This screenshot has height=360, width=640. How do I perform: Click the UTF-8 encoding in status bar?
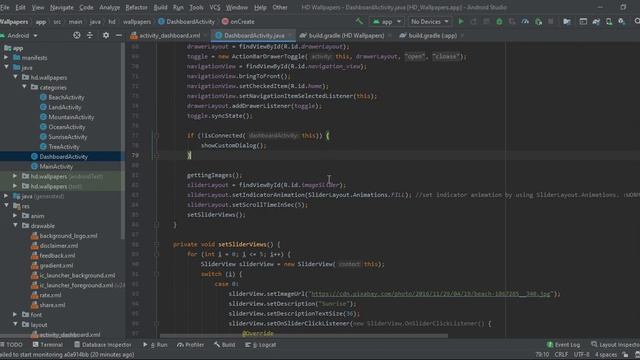pos(581,354)
